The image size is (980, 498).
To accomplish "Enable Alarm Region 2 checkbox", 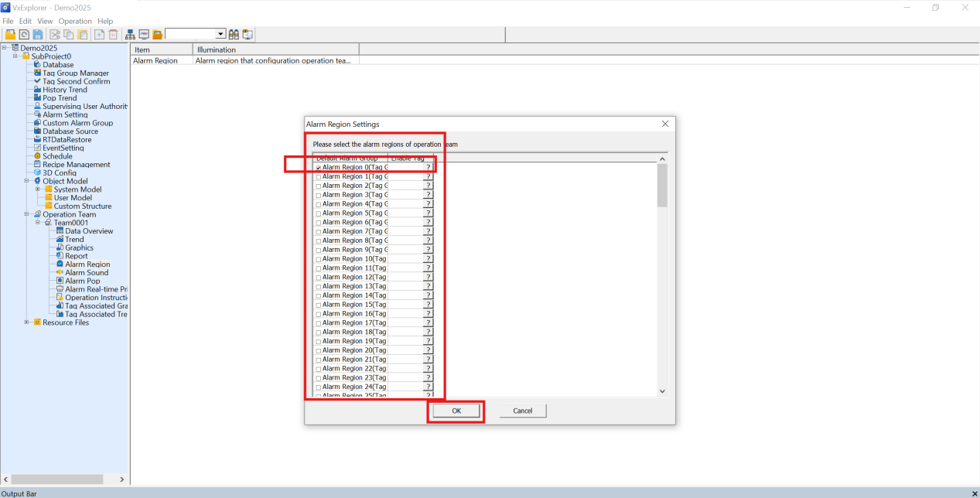I will [x=319, y=186].
